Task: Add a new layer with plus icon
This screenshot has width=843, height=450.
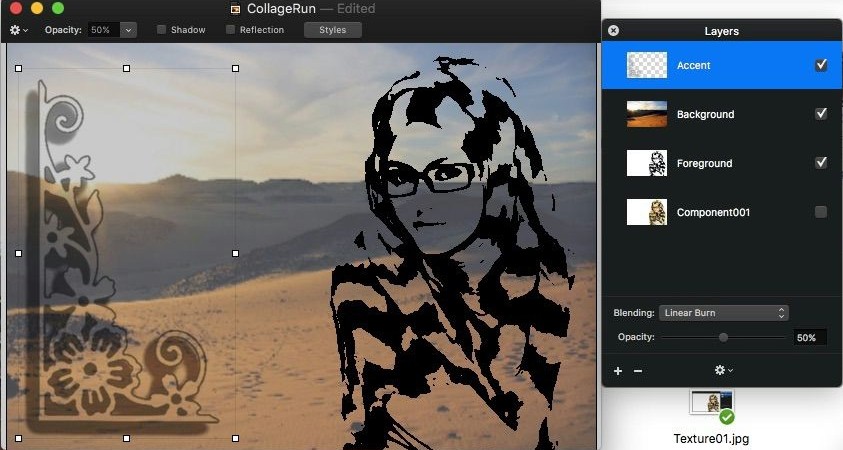Action: pyautogui.click(x=618, y=370)
